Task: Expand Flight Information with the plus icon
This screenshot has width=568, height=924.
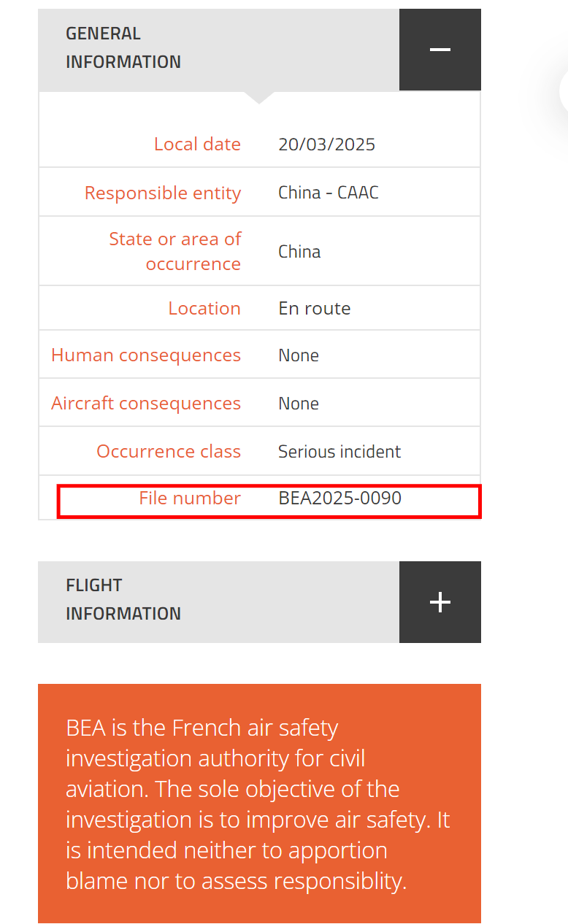Action: coord(440,602)
